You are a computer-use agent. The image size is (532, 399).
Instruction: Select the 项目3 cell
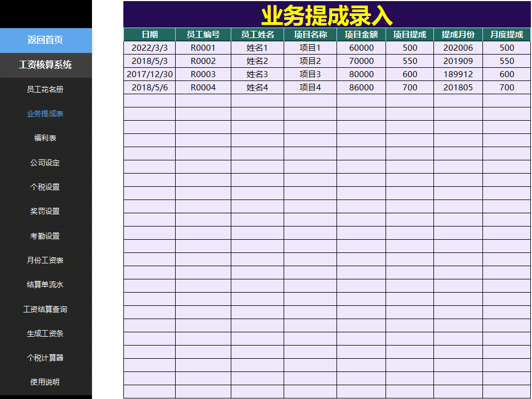pyautogui.click(x=311, y=74)
